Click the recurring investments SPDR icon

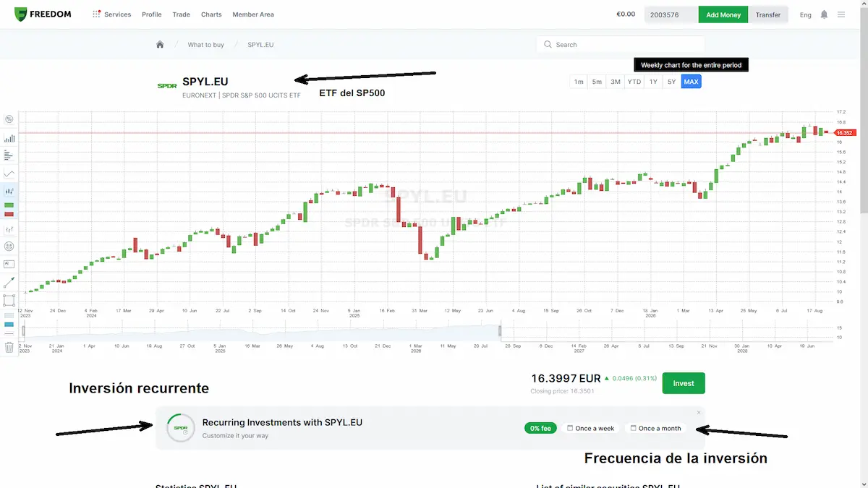tap(180, 428)
